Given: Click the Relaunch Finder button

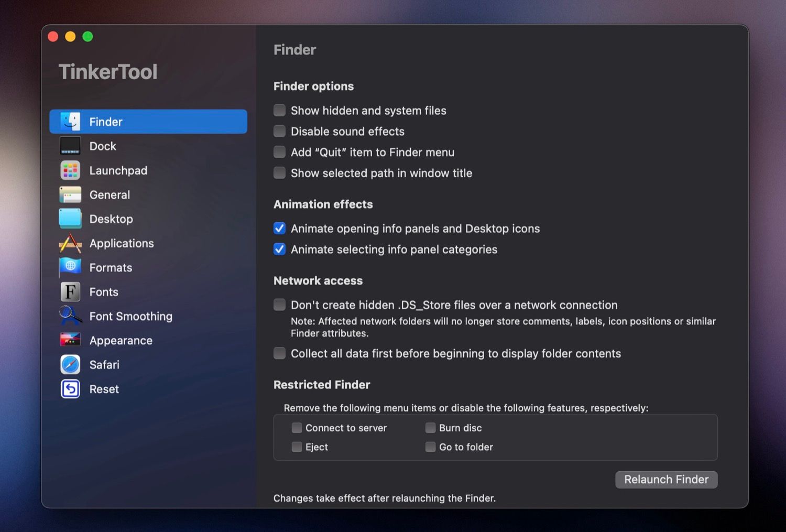Looking at the screenshot, I should tap(666, 480).
